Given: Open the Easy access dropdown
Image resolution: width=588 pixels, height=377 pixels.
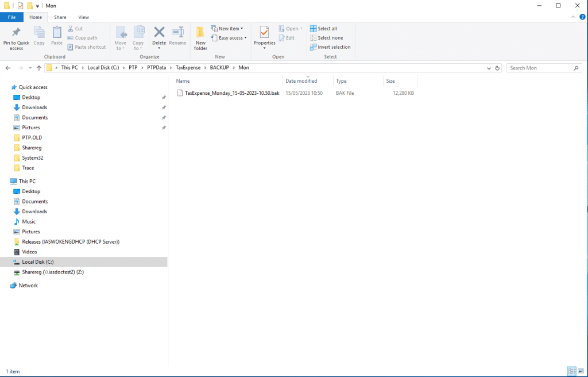Looking at the screenshot, I should (229, 38).
